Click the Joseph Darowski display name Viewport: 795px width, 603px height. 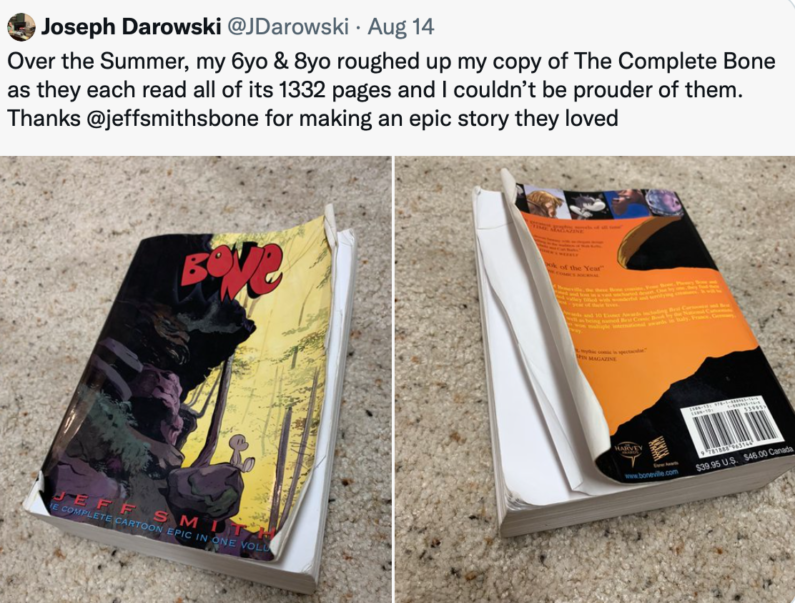pos(131,26)
